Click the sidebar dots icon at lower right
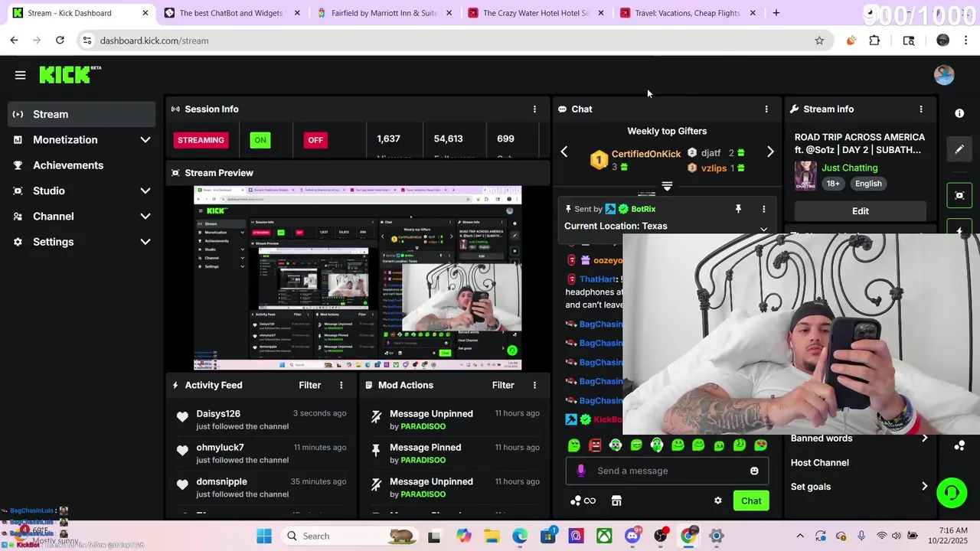 (959, 445)
